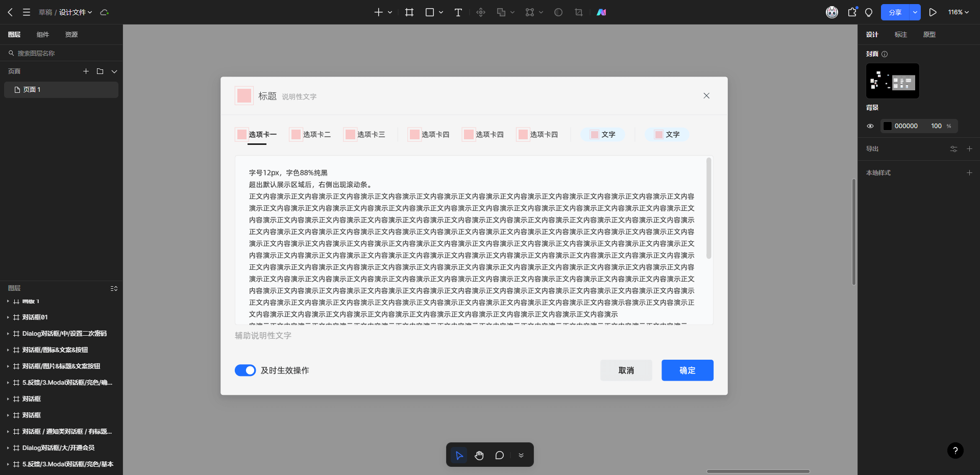
Task: Click collapse-all icon in 图层 header
Action: point(114,288)
